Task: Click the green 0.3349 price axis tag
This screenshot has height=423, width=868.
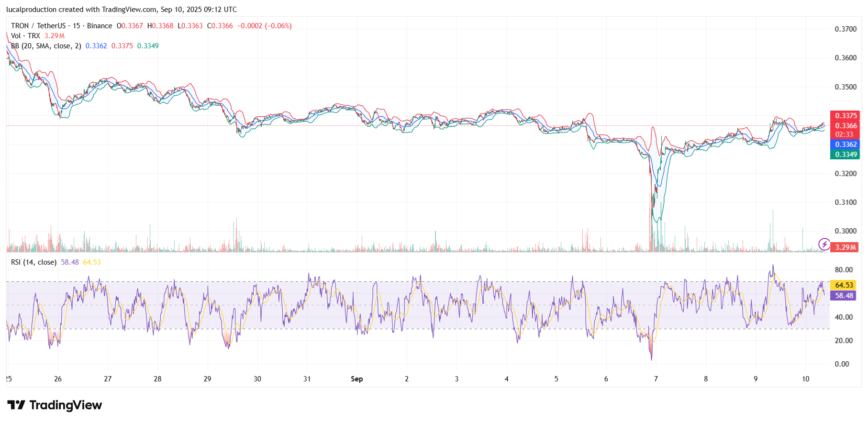Action: point(845,155)
